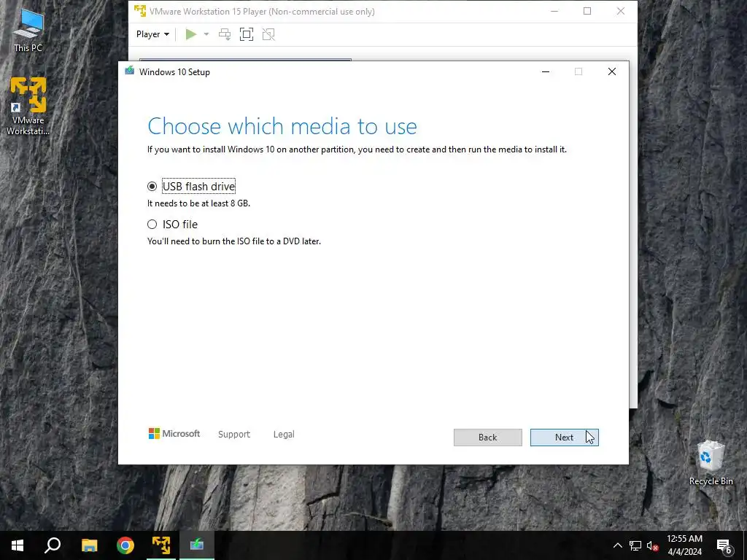Click the network status tray icon
The image size is (747, 560).
coord(635,545)
